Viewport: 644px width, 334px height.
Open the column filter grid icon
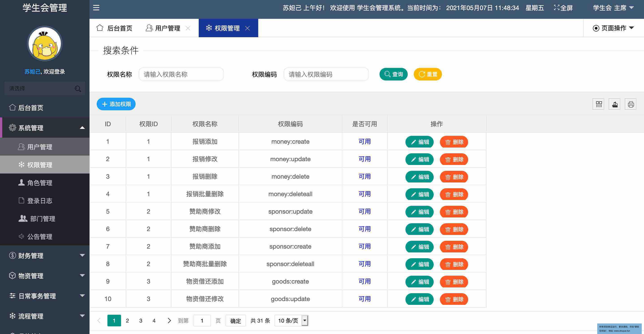[599, 104]
